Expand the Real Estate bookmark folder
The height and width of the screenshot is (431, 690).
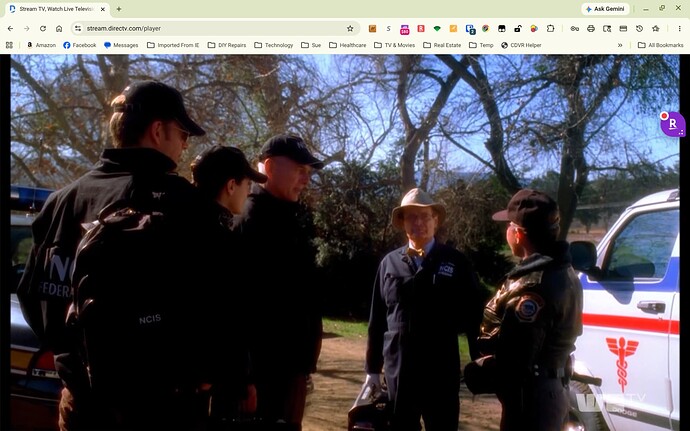[x=442, y=45]
